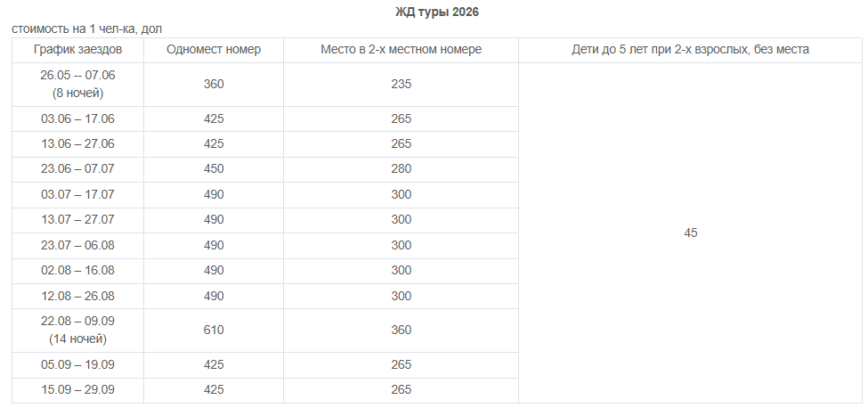Select the 15.09 – 29.09 date cell
868x408 pixels.
click(78, 390)
